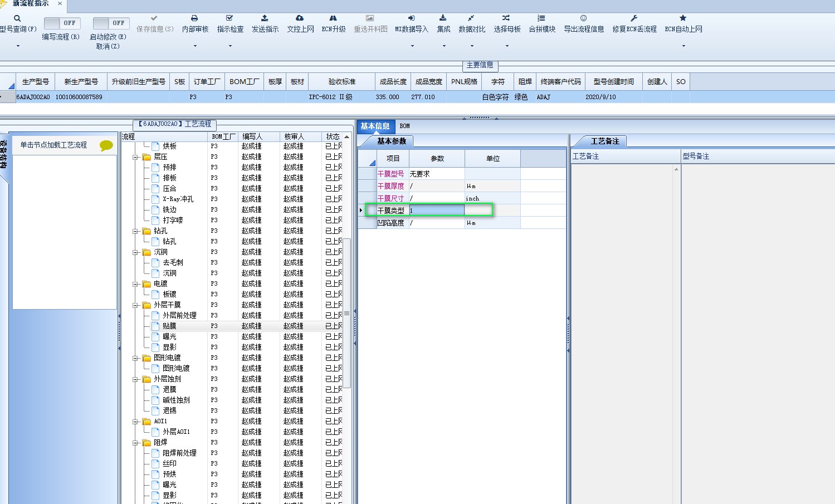Click the tree panel vertical scrollbar thumb
Viewport: 835px width, 504px height.
click(347, 313)
